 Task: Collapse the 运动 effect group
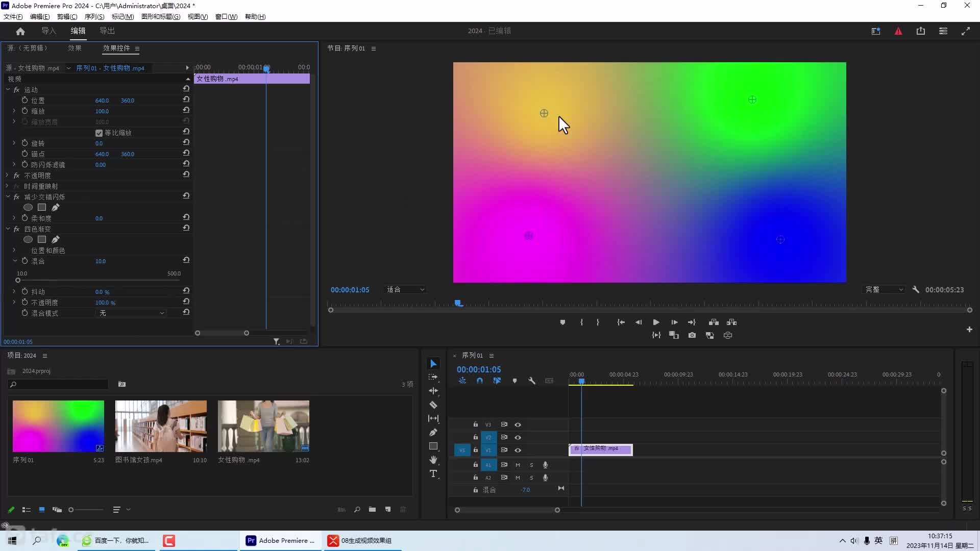[x=8, y=89]
